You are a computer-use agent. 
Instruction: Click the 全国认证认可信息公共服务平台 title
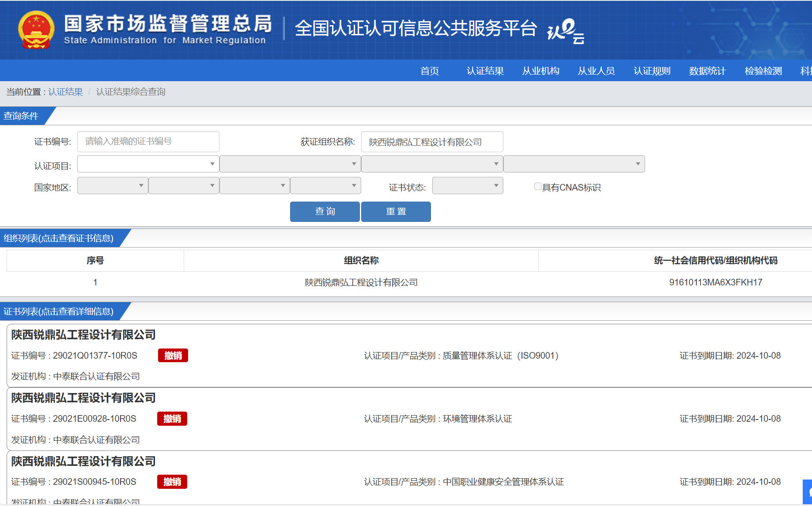[x=416, y=28]
